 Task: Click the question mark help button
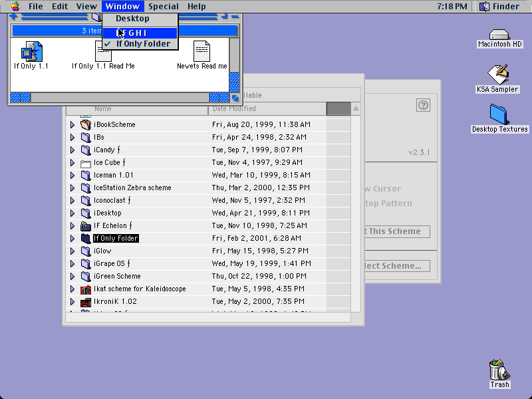tap(423, 105)
